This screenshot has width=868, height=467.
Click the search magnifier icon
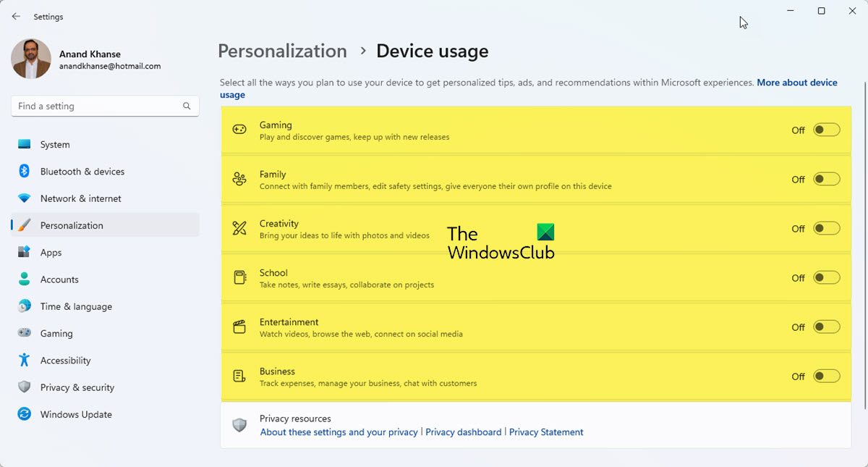[187, 106]
